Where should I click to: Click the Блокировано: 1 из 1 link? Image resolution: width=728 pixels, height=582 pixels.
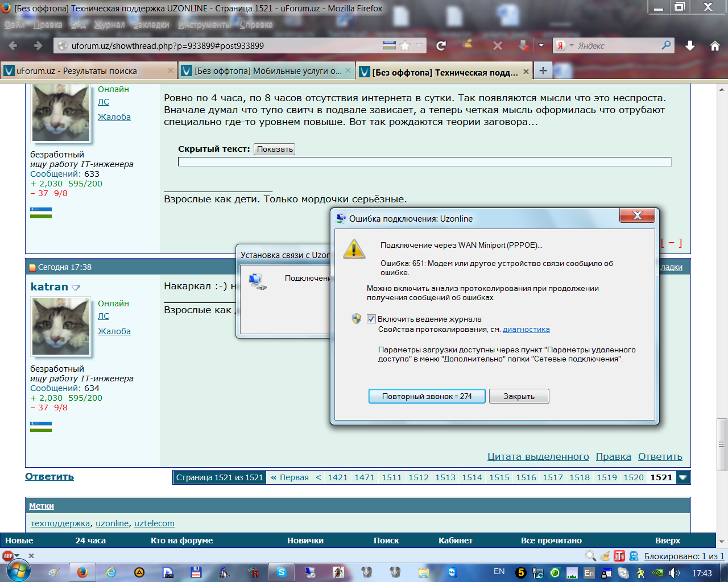[684, 556]
